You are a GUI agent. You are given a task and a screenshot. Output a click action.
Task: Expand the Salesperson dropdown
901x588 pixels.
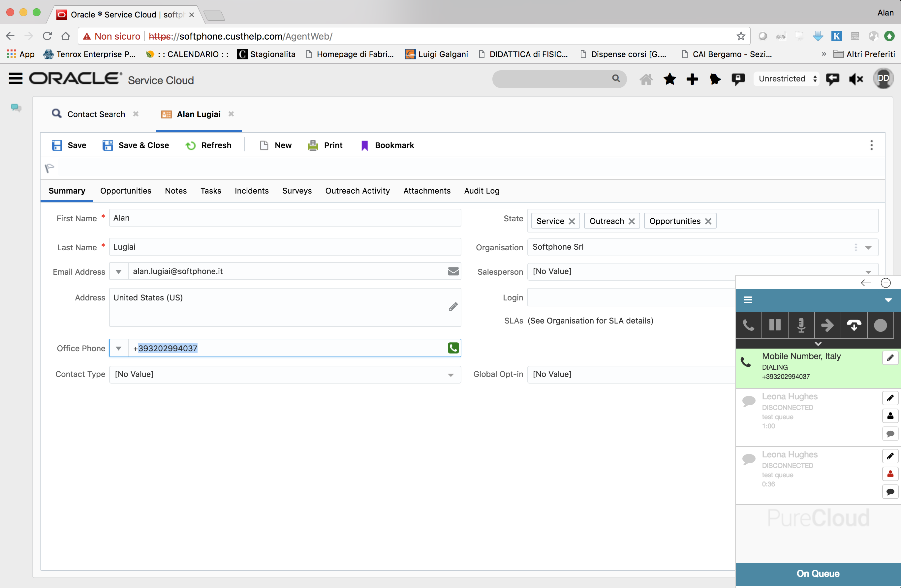(x=868, y=271)
